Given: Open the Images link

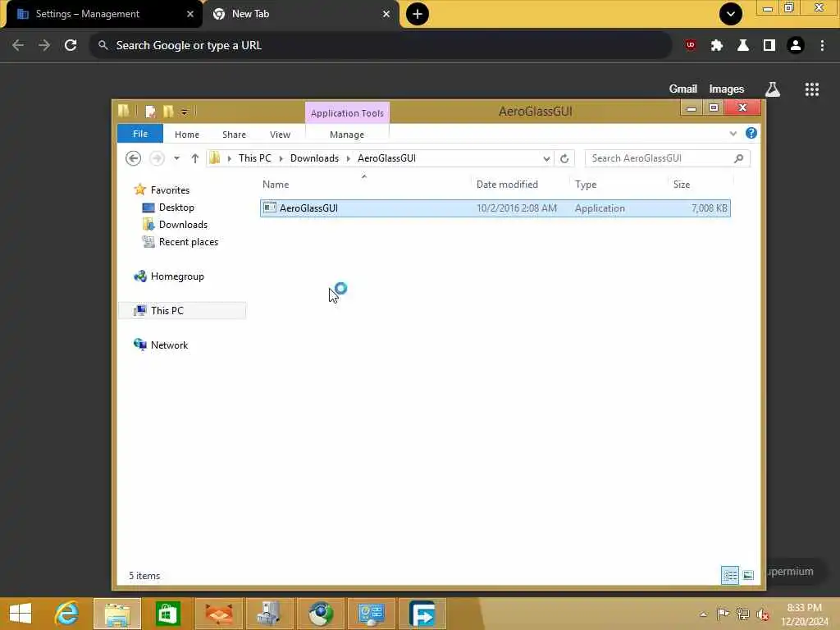Looking at the screenshot, I should [x=726, y=89].
